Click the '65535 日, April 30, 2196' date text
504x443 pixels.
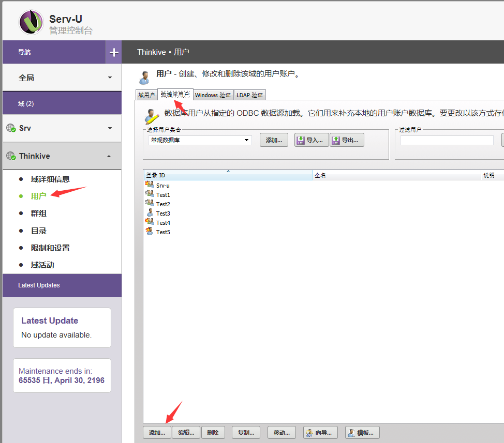[x=62, y=380]
